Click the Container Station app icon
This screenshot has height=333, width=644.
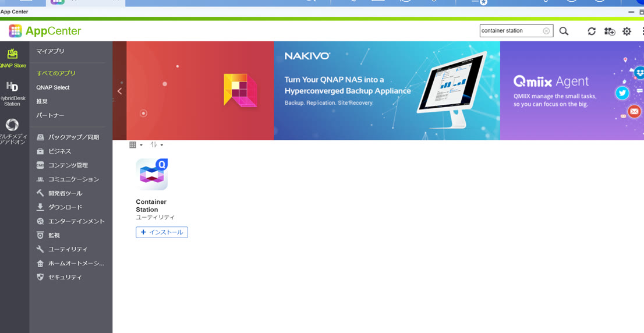coord(152,175)
